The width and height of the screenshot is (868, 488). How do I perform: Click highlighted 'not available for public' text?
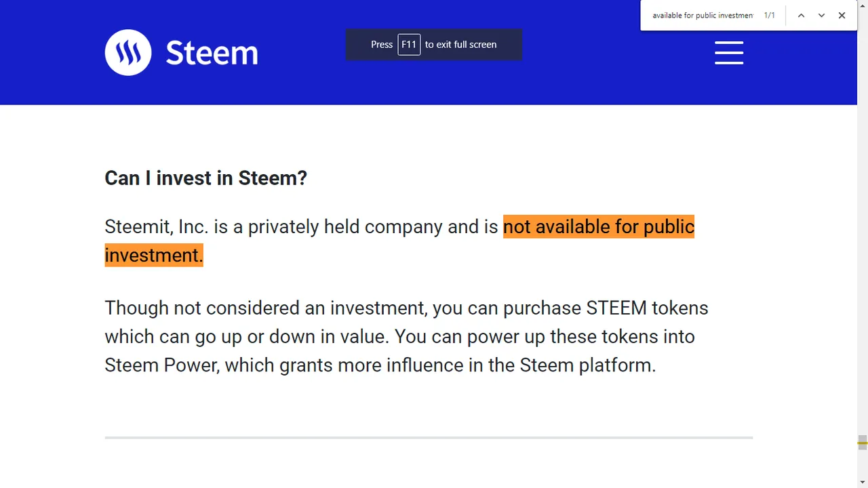click(599, 226)
